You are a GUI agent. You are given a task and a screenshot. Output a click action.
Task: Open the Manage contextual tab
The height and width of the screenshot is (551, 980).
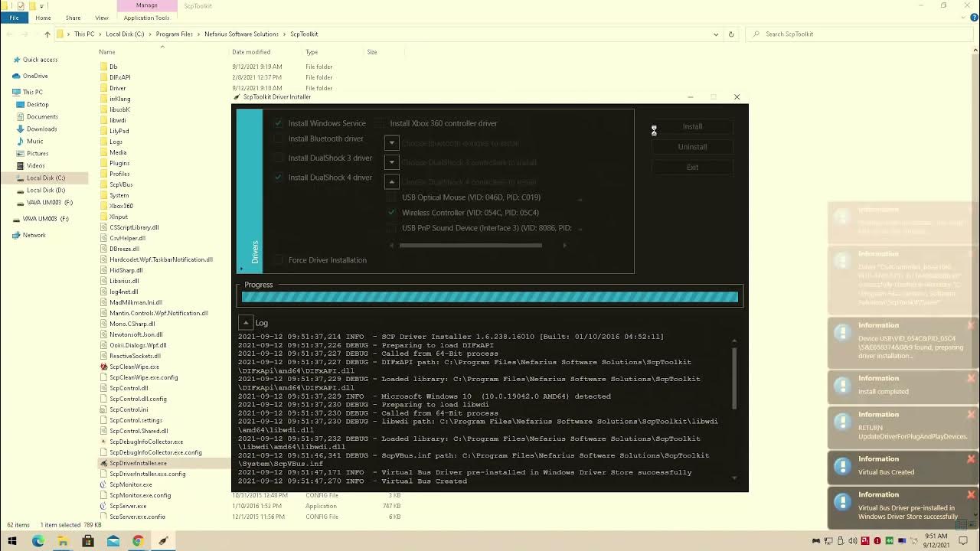tap(146, 5)
